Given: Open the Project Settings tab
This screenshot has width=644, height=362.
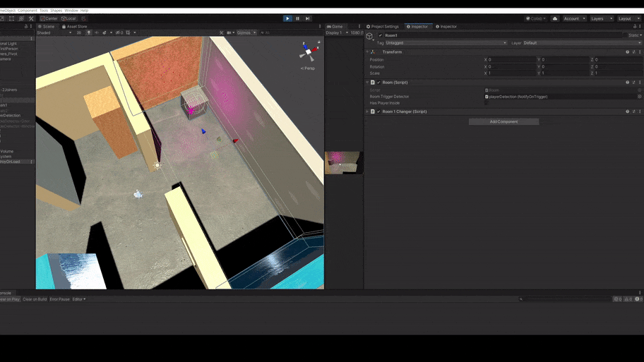Looking at the screenshot, I should point(383,26).
